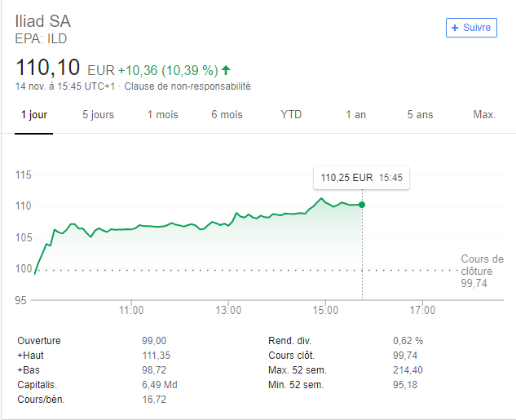This screenshot has height=420, width=516.
Task: Switch to the 5 jours tab
Action: pos(98,115)
